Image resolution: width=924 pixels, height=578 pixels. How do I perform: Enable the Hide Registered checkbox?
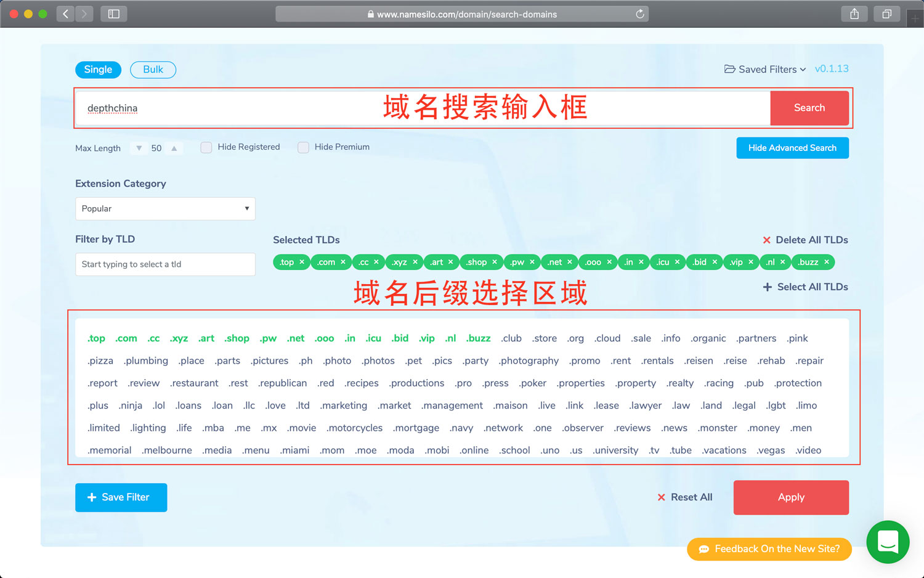206,147
